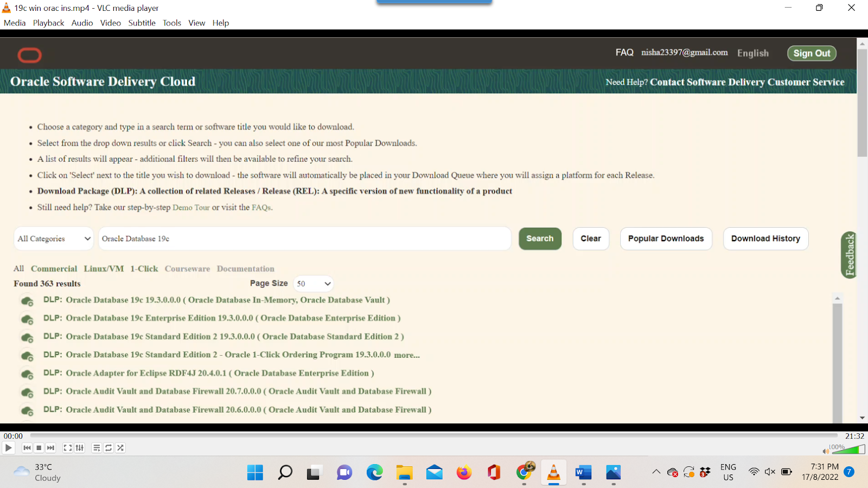
Task: Open the Feedback side tab
Action: (x=849, y=255)
